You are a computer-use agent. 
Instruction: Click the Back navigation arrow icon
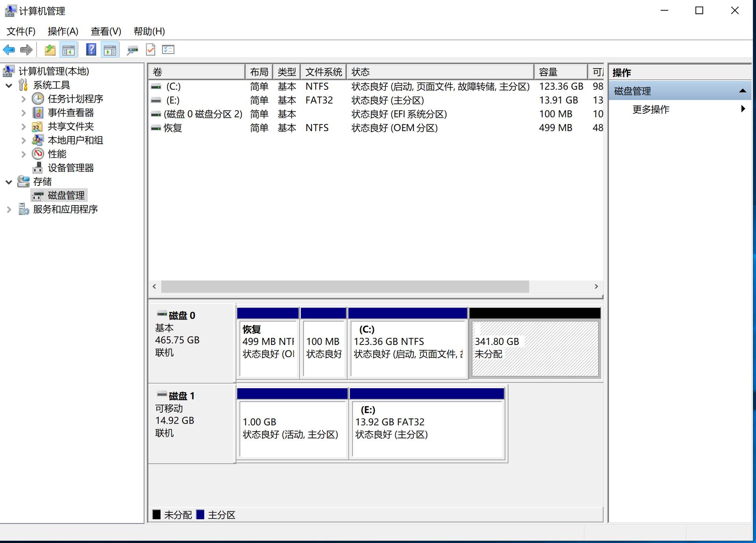pos(9,49)
